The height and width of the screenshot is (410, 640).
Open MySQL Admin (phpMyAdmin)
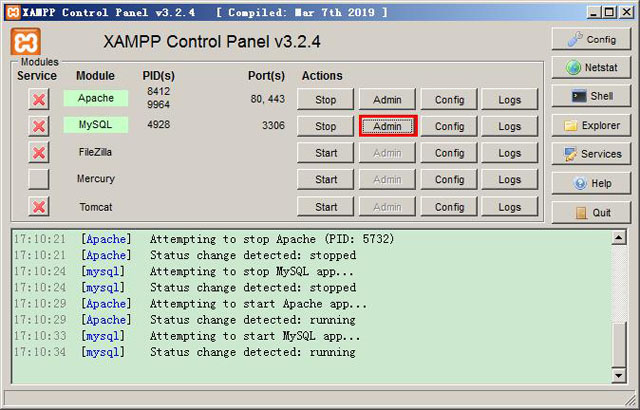click(387, 126)
